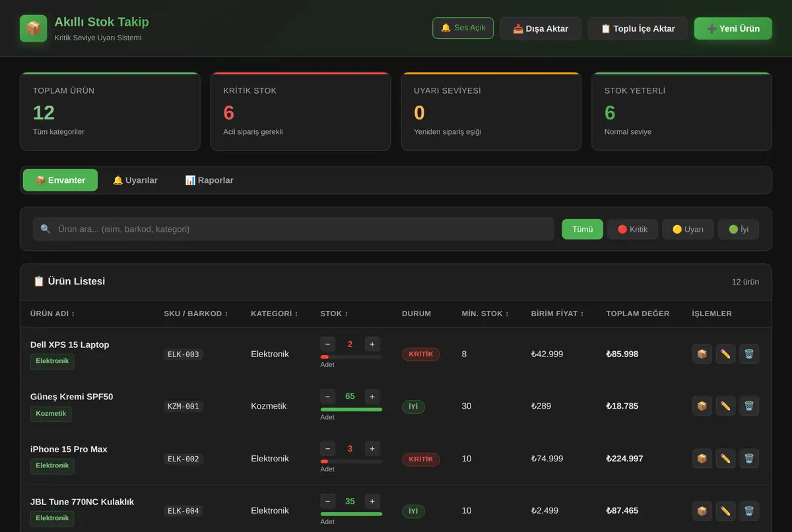Reduce Güneş Kremi SPF50 stock with minus
The image size is (792, 532).
point(328,396)
